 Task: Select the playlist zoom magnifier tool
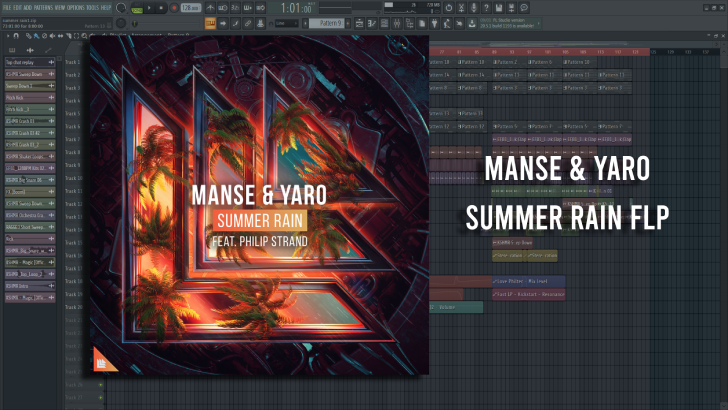84,36
